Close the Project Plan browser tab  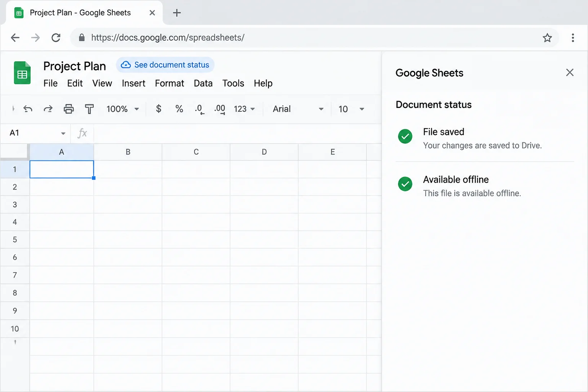point(152,13)
